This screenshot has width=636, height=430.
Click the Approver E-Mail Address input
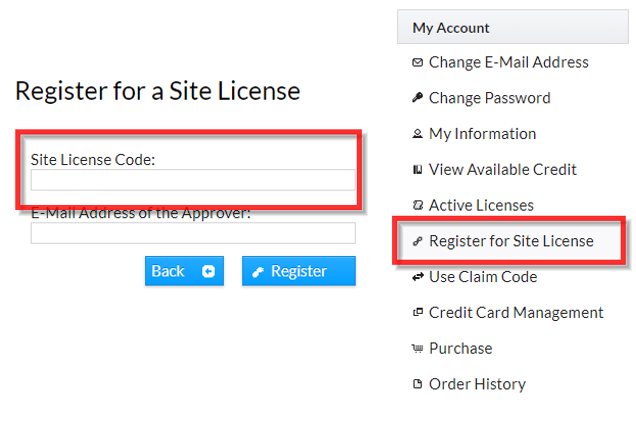tap(193, 233)
